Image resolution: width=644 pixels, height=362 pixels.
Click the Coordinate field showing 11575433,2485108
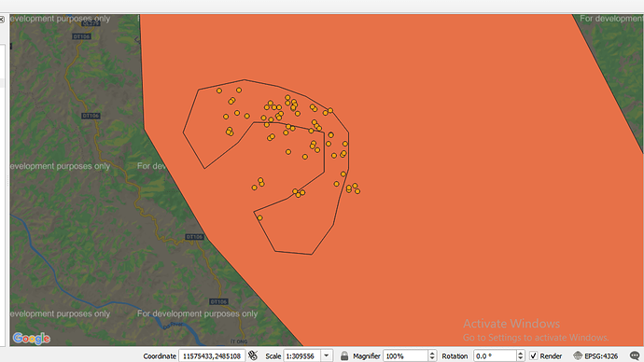click(212, 355)
